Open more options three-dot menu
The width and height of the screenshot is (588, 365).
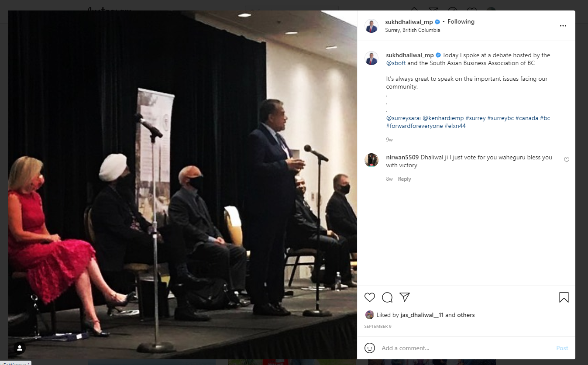tap(563, 26)
